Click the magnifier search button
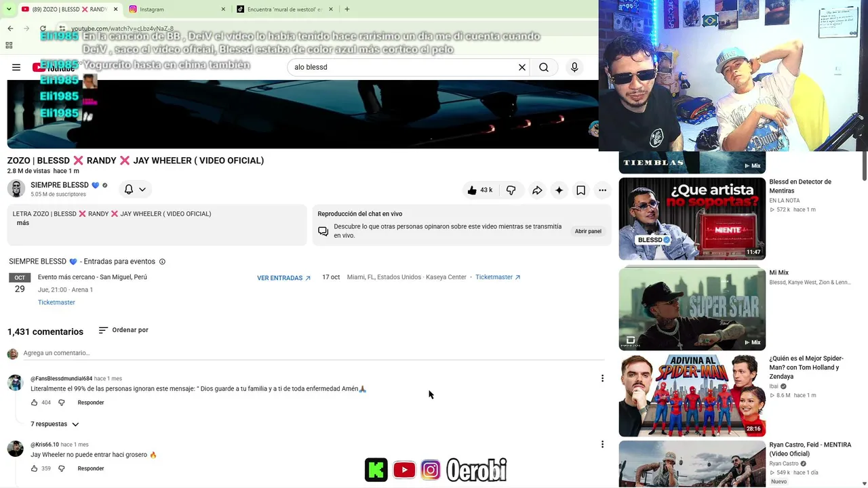This screenshot has height=488, width=868. pos(544,67)
